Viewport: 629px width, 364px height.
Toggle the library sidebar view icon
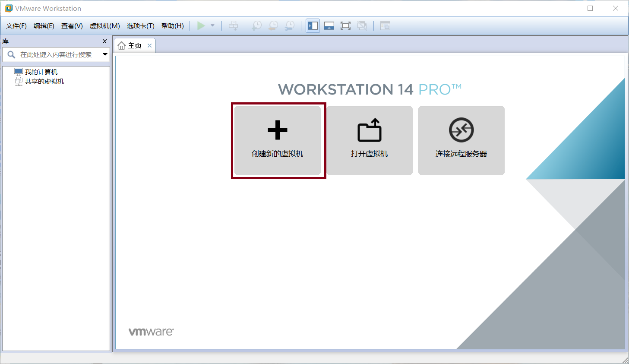(x=313, y=26)
